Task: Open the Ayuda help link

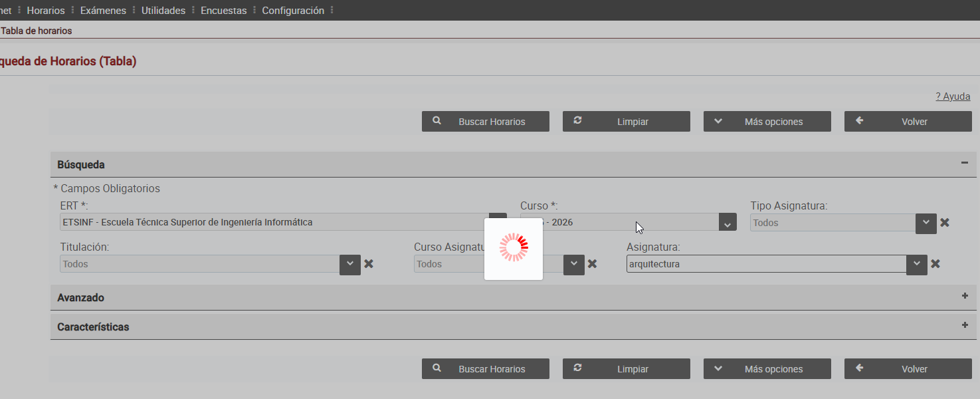Action: click(x=953, y=96)
